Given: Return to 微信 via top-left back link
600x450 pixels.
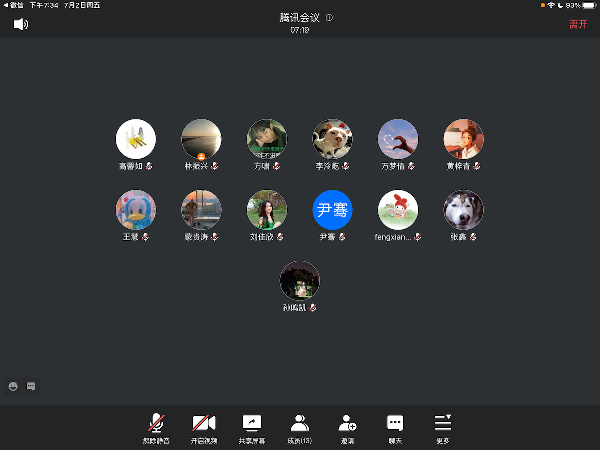Looking at the screenshot, I should (x=14, y=5).
